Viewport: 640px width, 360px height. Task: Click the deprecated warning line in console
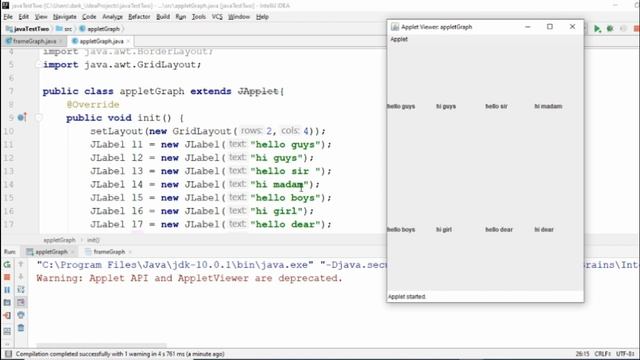coord(189,278)
